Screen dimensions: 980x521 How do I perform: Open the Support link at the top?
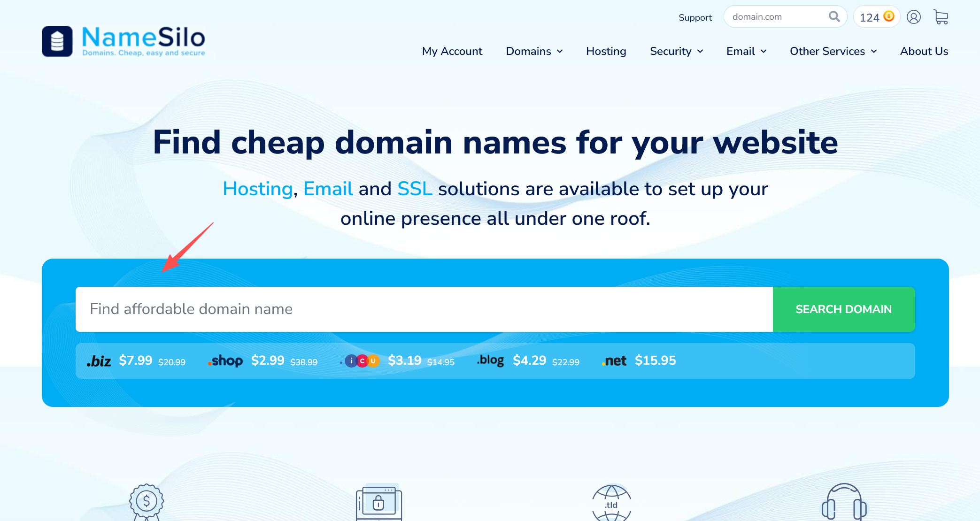pos(695,17)
